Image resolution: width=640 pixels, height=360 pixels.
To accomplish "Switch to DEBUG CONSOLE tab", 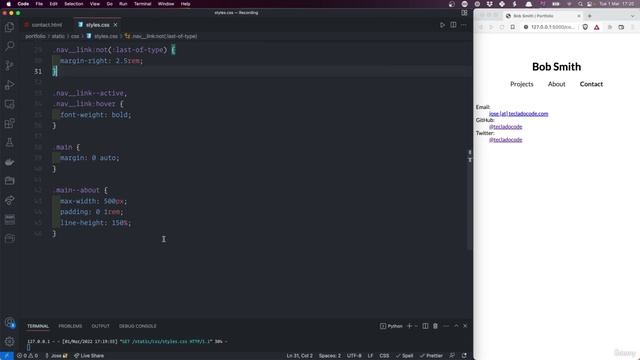I will pos(138,326).
